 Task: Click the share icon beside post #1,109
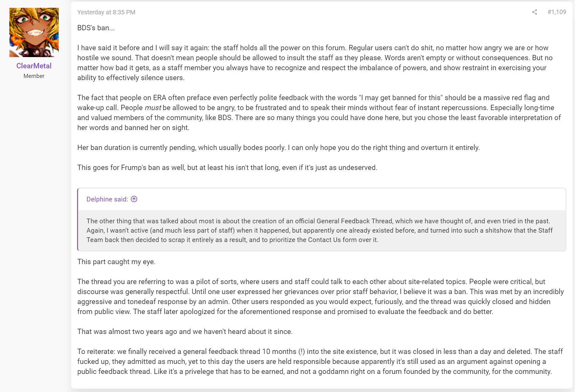point(534,12)
